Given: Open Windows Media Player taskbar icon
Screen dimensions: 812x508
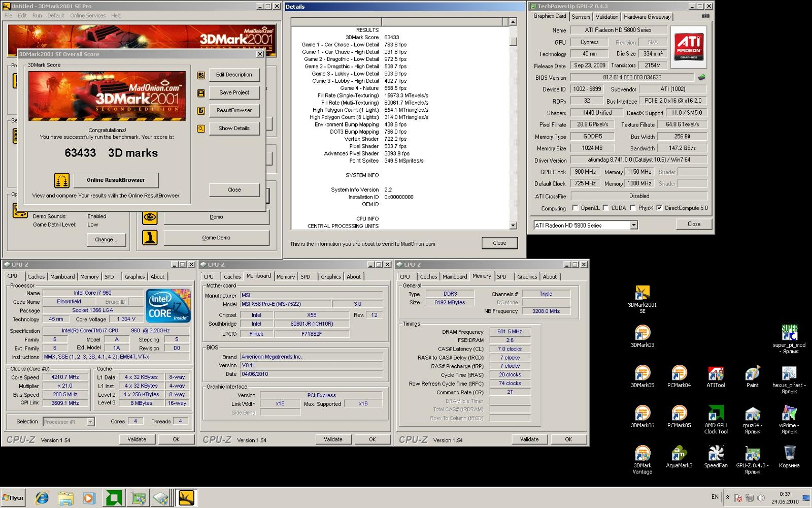Looking at the screenshot, I should [89, 498].
